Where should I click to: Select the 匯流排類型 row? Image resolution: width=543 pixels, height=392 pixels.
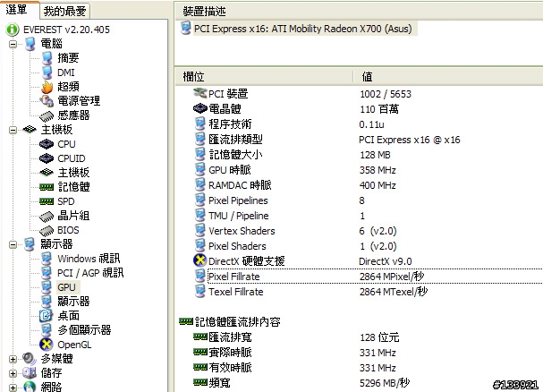[x=368, y=140]
